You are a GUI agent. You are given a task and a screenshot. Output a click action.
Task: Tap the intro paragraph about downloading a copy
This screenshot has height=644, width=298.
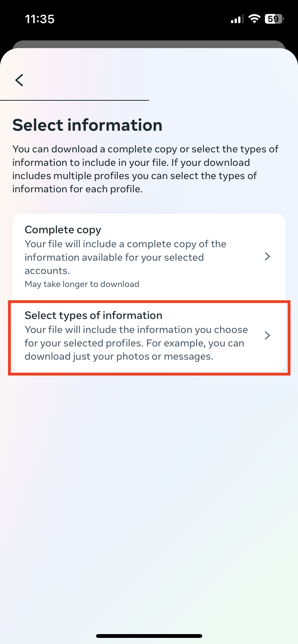point(145,169)
